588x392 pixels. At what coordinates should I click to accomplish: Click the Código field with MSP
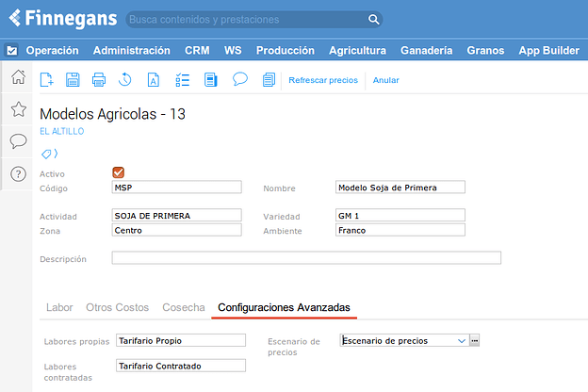click(176, 188)
